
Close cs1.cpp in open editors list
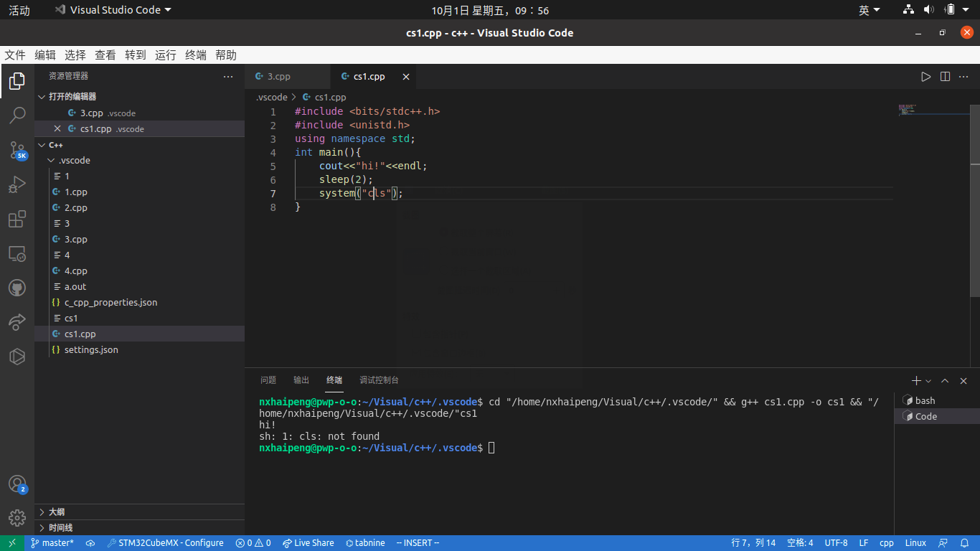point(57,129)
